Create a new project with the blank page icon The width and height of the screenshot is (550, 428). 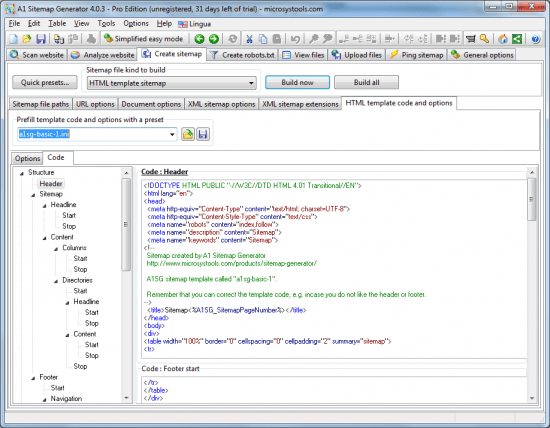click(13, 39)
